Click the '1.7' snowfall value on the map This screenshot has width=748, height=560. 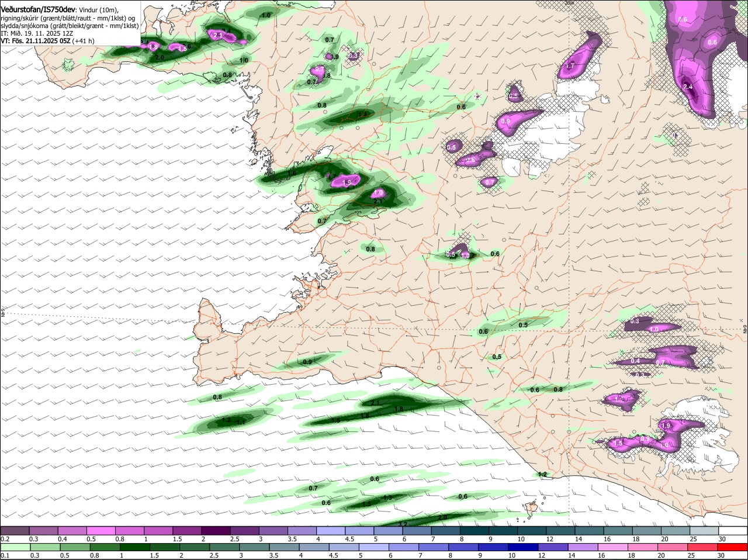point(570,66)
